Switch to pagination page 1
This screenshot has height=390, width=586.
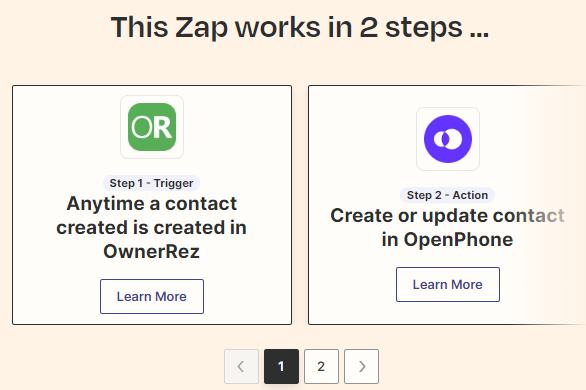(x=281, y=366)
